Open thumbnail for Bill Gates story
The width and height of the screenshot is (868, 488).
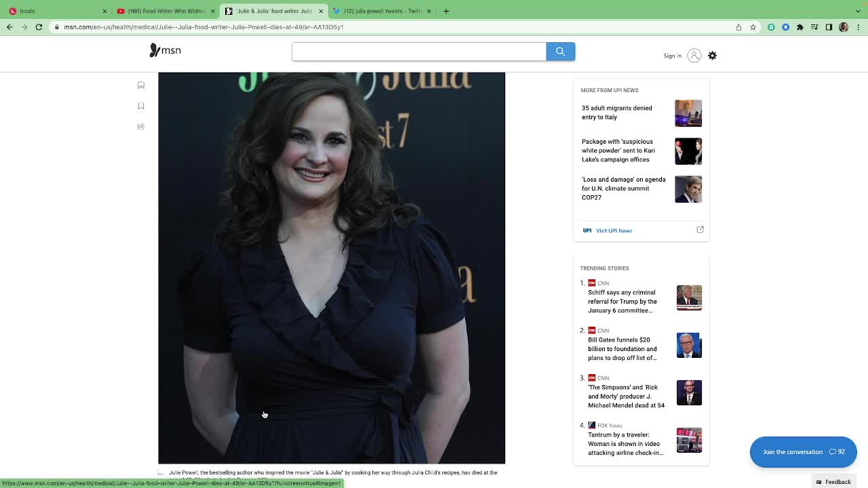689,345
